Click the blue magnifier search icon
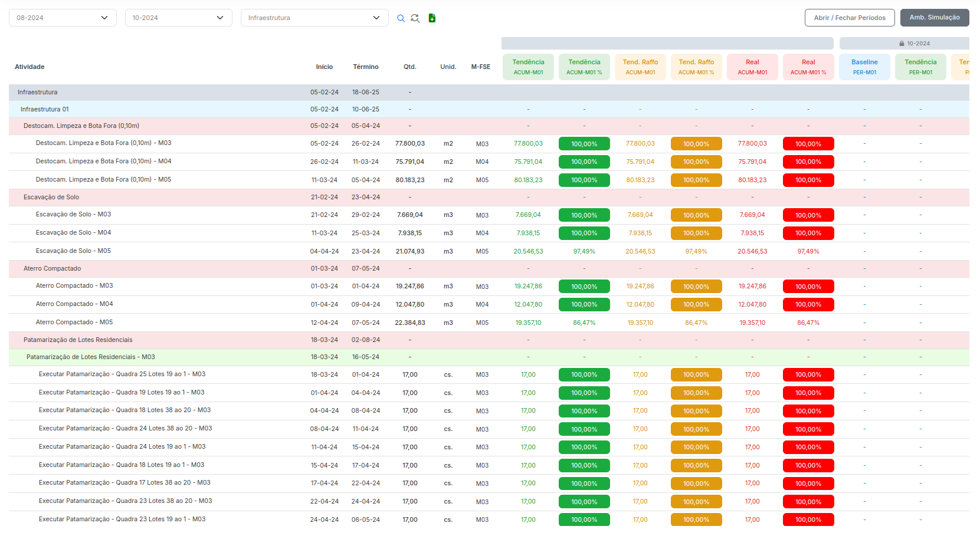 (x=401, y=18)
